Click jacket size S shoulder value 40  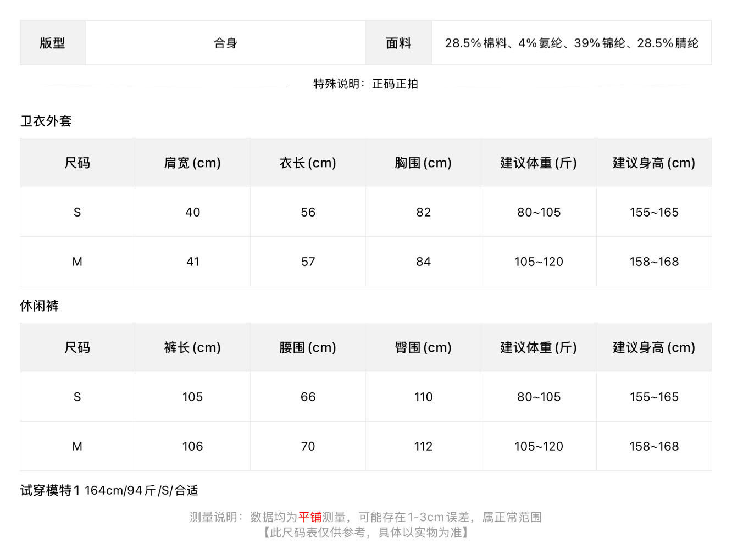coord(192,212)
